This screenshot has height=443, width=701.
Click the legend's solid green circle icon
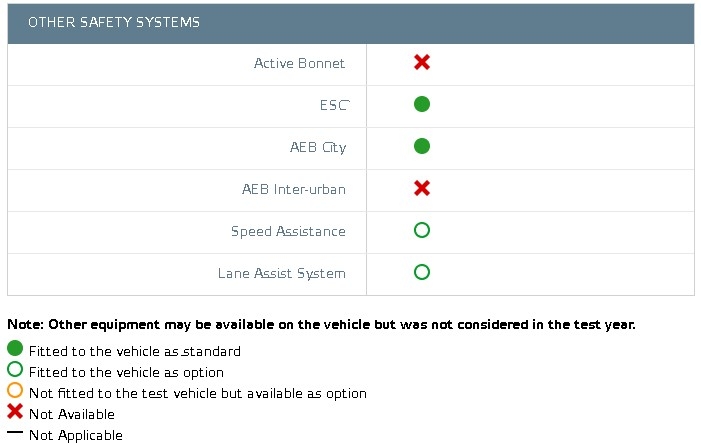15,348
